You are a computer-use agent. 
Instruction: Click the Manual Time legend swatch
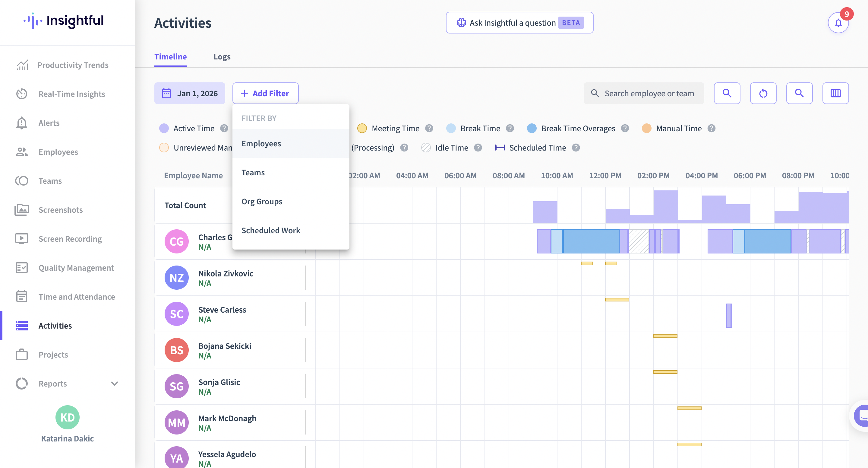(x=646, y=129)
